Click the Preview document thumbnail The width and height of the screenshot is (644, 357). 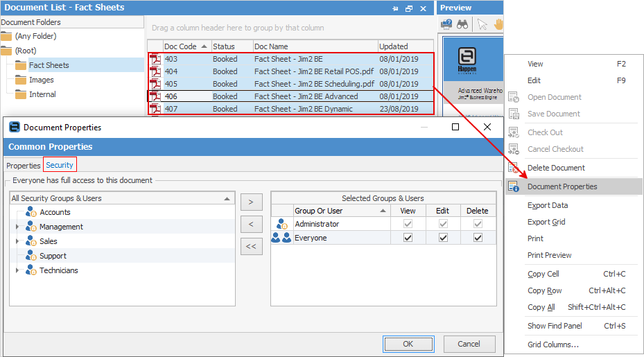(x=473, y=76)
